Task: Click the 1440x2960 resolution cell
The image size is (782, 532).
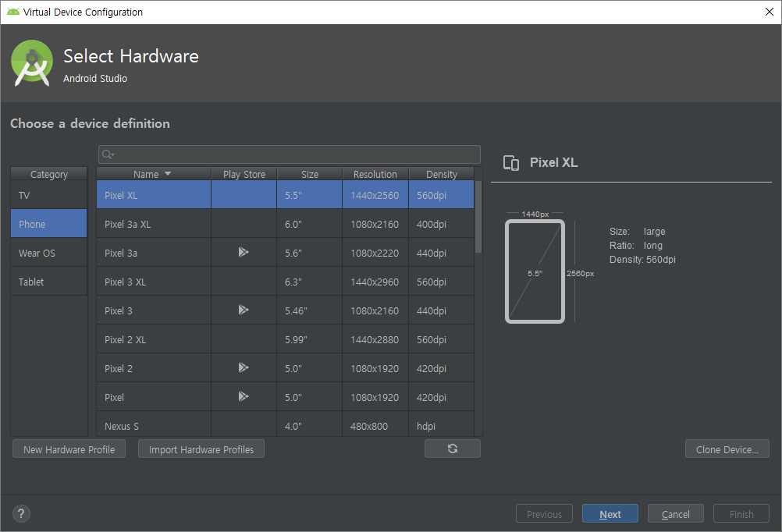Action: [x=375, y=282]
